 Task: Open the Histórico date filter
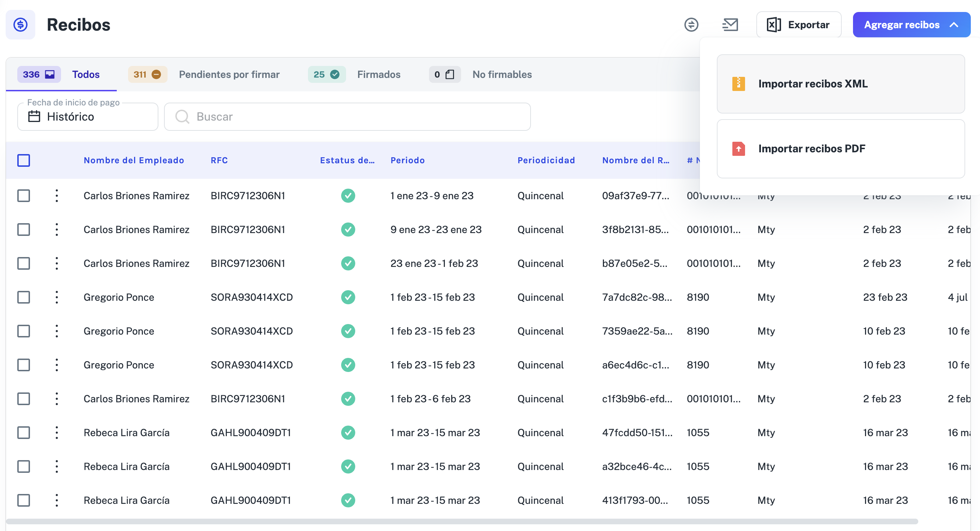click(x=88, y=117)
